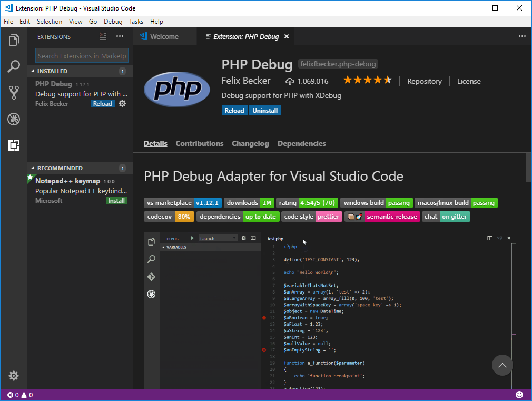Image resolution: width=532 pixels, height=401 pixels.
Task: Open the Go menu
Action: tap(93, 22)
